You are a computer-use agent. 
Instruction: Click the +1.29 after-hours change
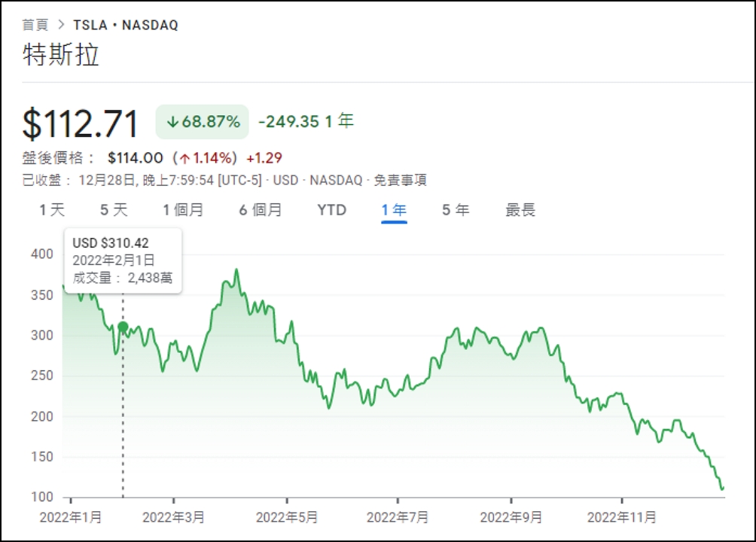pos(264,158)
